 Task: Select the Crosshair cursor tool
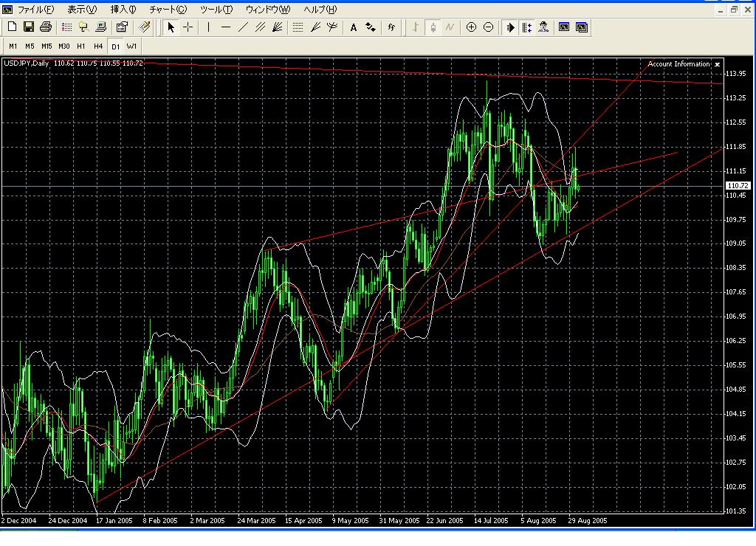[188, 27]
